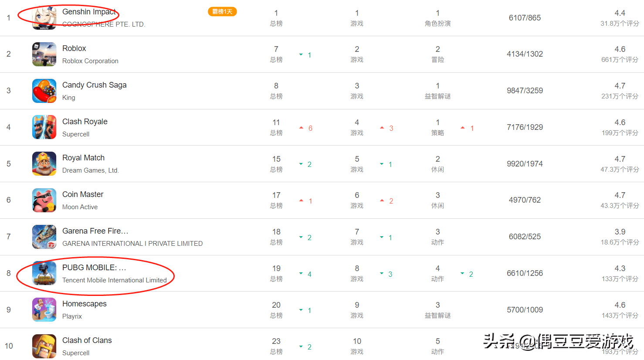Click Clash Royale overall rank 11 总榜
This screenshot has height=360, width=644.
point(276,127)
